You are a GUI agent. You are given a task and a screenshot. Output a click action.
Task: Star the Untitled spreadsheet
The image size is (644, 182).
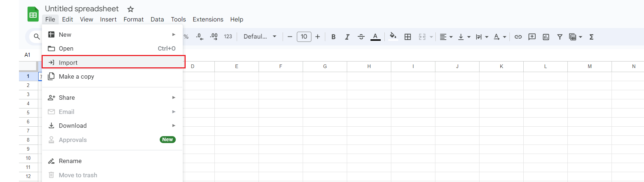coord(131,9)
